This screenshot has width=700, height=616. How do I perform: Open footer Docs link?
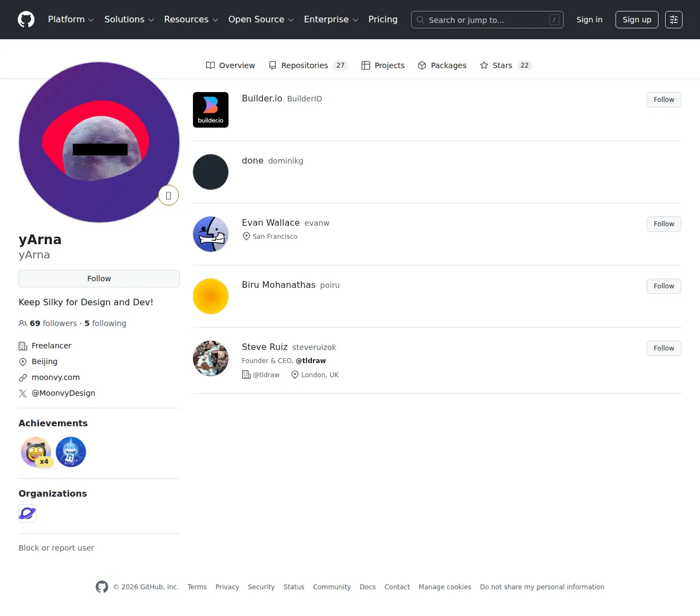click(x=367, y=587)
